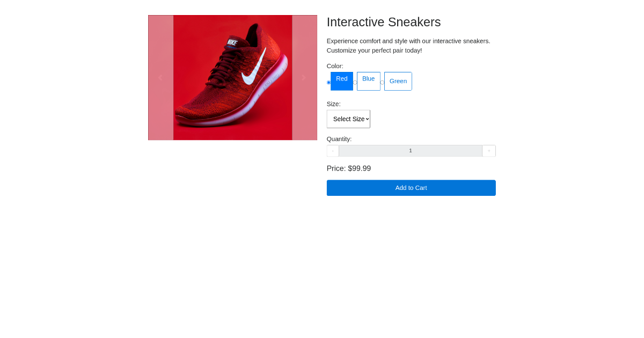Click the quantity input showing 1
Image resolution: width=644 pixels, height=338 pixels.
pyautogui.click(x=411, y=151)
